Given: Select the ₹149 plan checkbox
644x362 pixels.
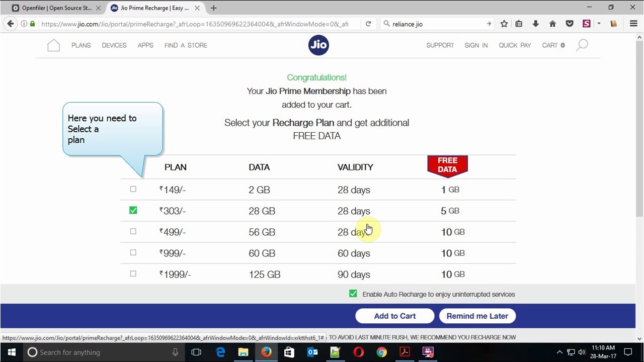Looking at the screenshot, I should 133,189.
